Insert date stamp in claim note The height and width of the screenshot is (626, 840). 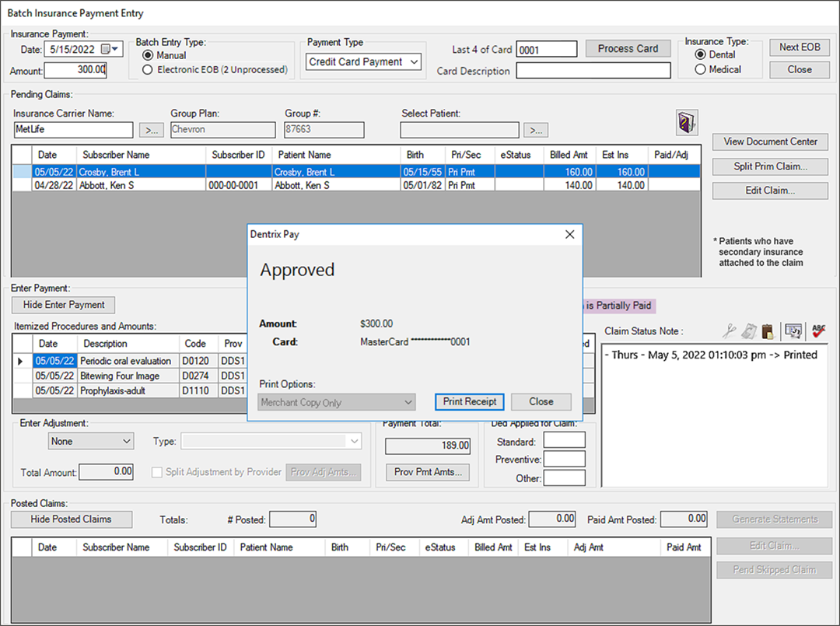tap(793, 331)
